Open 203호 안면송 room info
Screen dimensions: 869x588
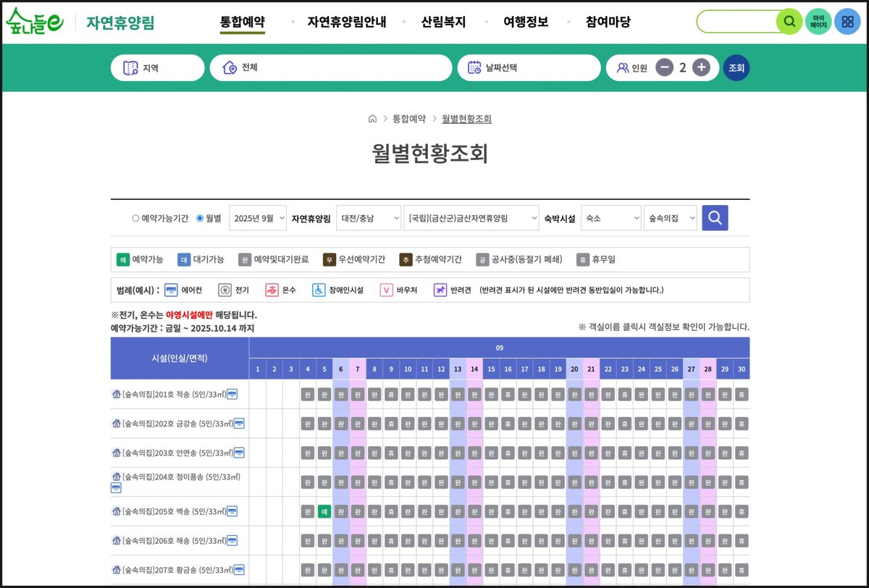tap(177, 453)
